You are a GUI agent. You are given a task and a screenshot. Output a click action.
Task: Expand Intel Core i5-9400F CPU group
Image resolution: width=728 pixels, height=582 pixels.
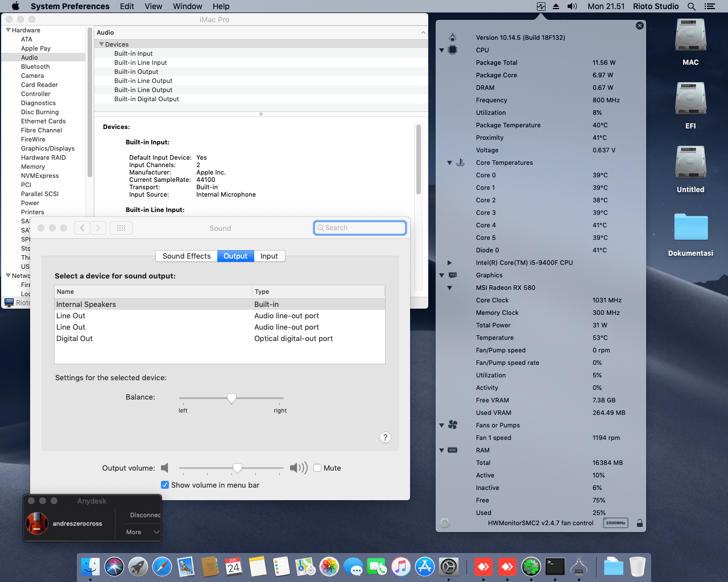click(449, 263)
